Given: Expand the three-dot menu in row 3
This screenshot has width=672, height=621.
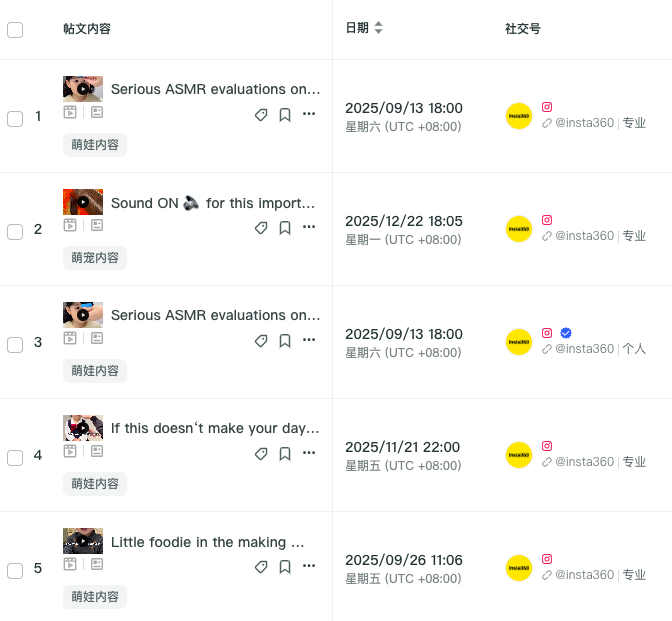Looking at the screenshot, I should 309,341.
